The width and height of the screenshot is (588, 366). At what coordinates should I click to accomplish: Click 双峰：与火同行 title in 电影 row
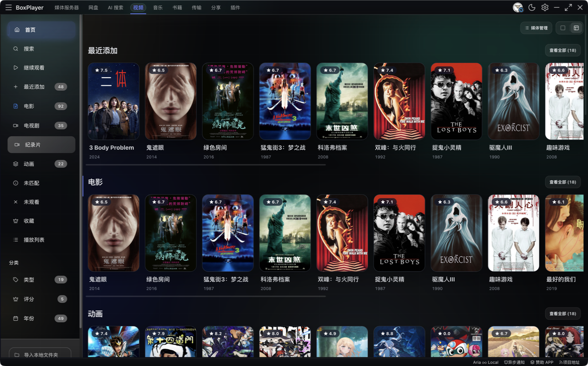(338, 279)
